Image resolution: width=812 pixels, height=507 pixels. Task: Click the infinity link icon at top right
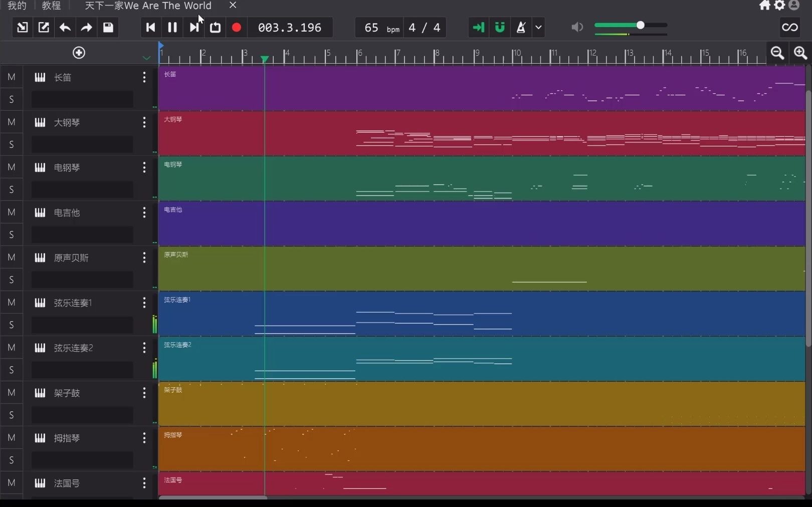tap(790, 28)
